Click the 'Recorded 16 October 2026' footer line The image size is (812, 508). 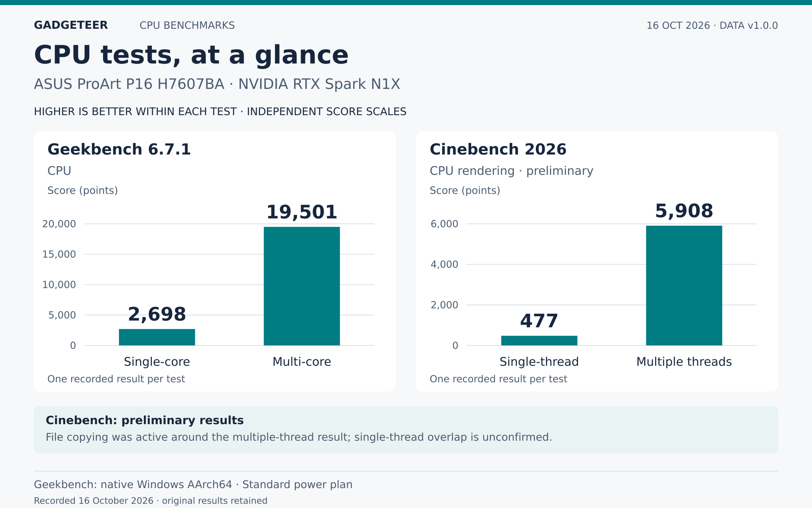point(151,501)
